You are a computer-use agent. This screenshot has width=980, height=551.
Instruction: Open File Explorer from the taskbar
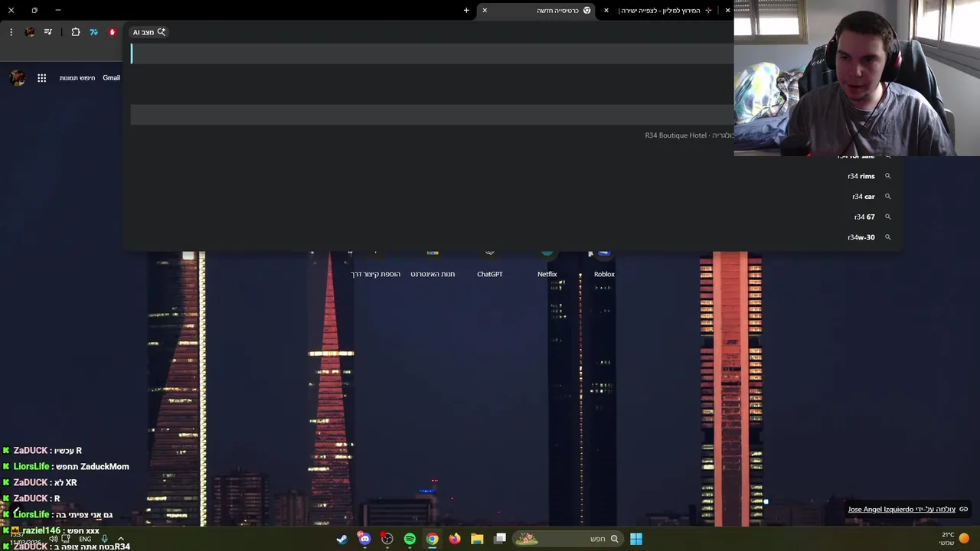[477, 539]
